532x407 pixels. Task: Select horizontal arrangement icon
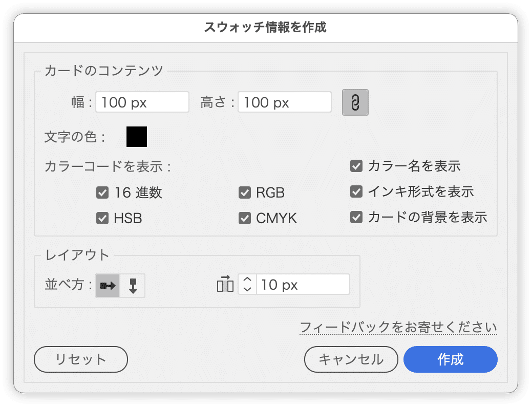(108, 286)
